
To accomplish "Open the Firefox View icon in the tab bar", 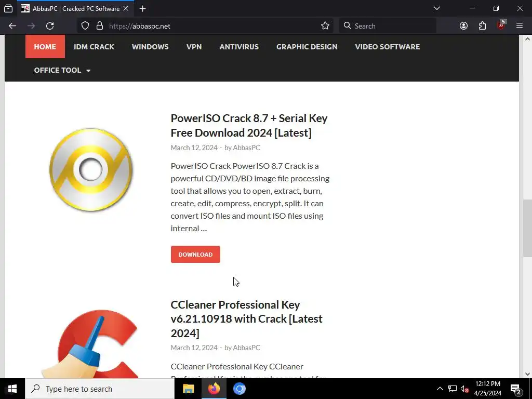I will (8, 8).
